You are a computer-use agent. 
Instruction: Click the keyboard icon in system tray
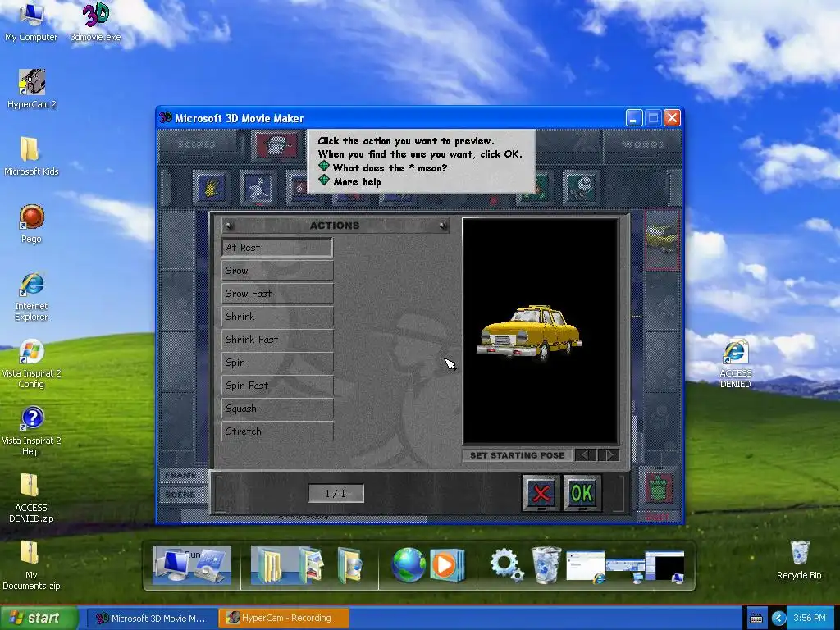coord(756,619)
